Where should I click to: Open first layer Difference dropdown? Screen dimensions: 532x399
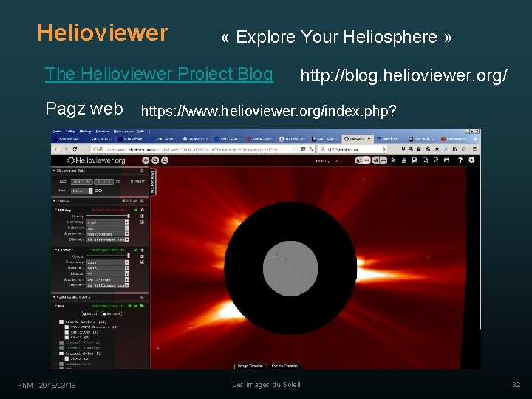(x=108, y=239)
